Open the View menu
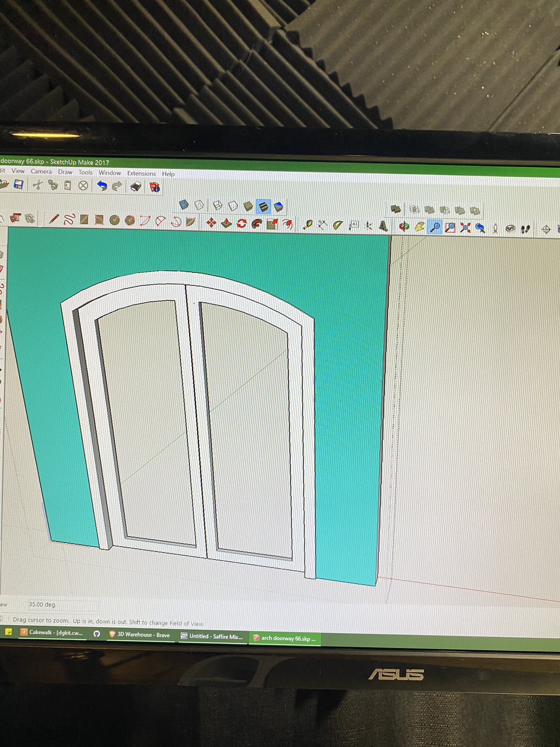Viewport: 560px width, 747px height. [x=18, y=171]
